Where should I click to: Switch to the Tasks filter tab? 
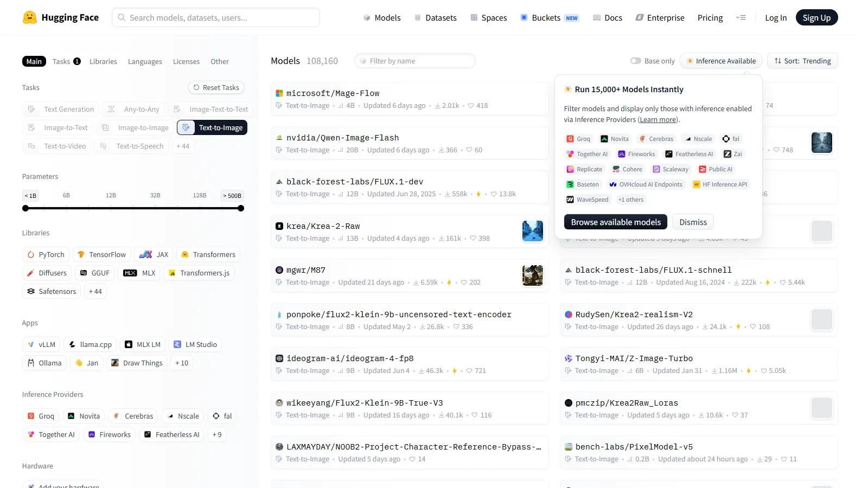click(x=66, y=61)
